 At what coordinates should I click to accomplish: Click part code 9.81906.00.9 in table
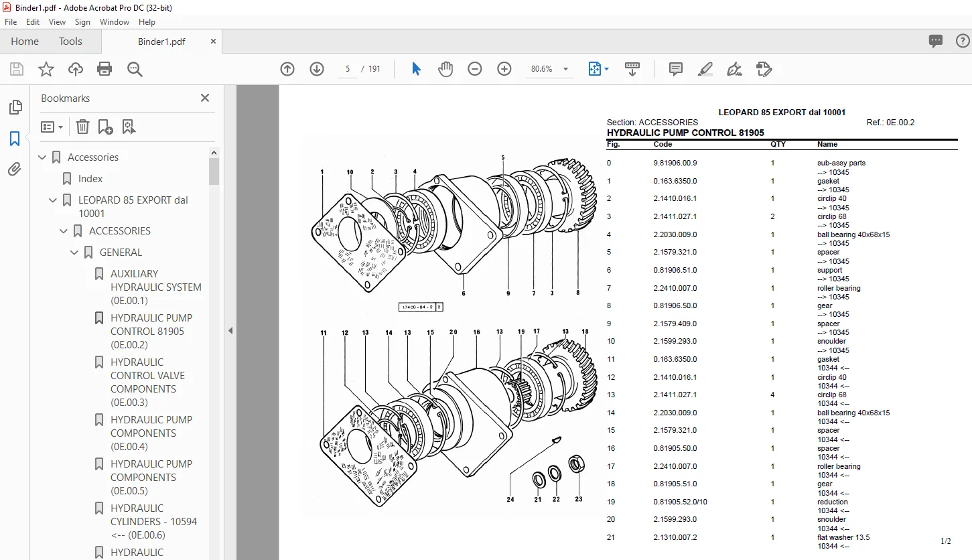(675, 163)
